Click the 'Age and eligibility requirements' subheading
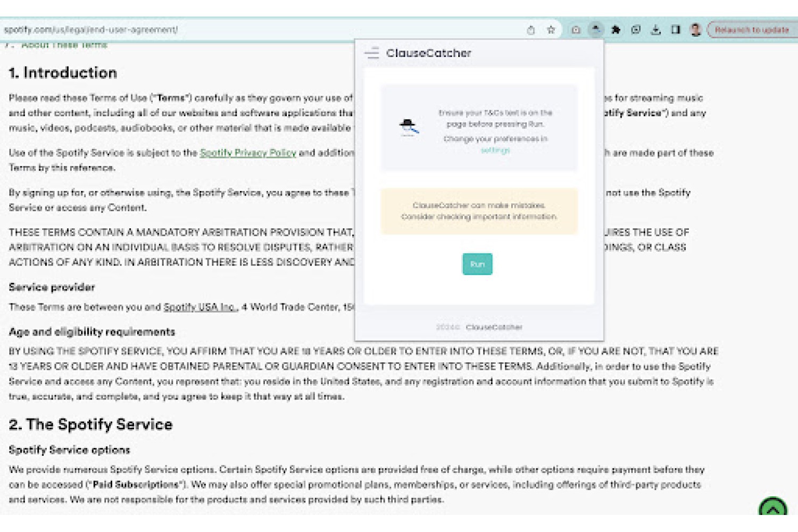The height and width of the screenshot is (532, 798). [x=92, y=332]
